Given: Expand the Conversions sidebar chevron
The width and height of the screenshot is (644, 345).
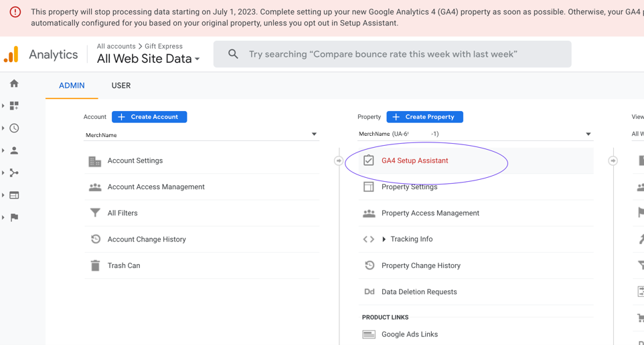Looking at the screenshot, I should tap(3, 217).
